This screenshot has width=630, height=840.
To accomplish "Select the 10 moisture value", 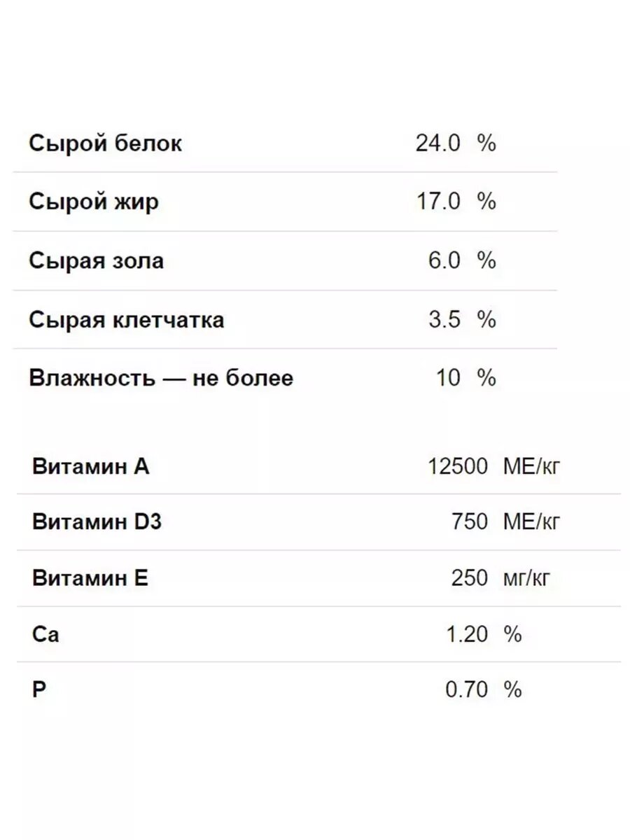I will coord(448,379).
